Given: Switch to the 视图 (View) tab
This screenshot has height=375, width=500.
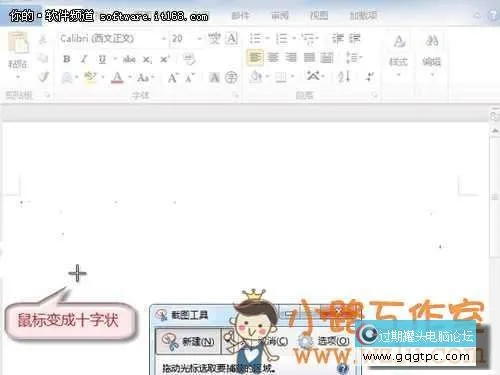Looking at the screenshot, I should (x=319, y=15).
